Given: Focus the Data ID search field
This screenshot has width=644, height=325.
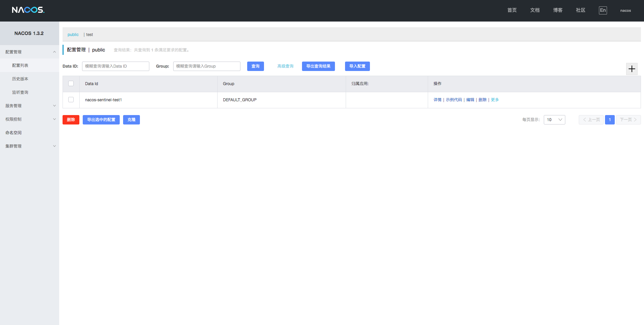Looking at the screenshot, I should [x=115, y=66].
